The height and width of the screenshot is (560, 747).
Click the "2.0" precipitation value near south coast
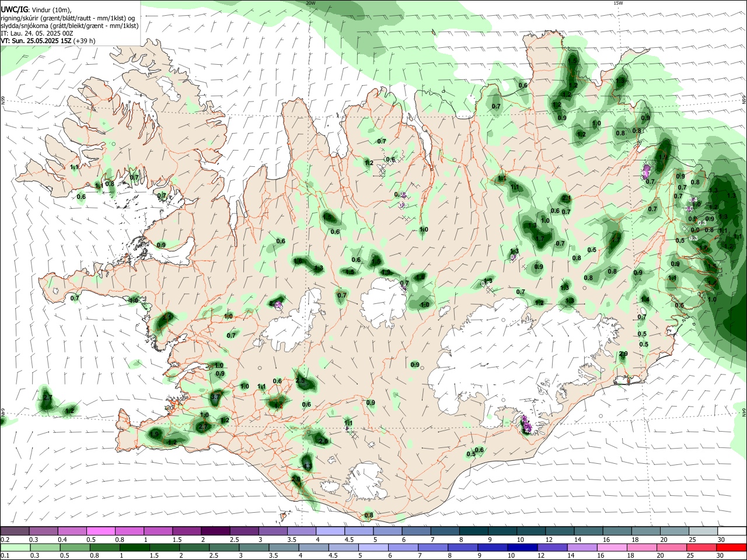296,479
